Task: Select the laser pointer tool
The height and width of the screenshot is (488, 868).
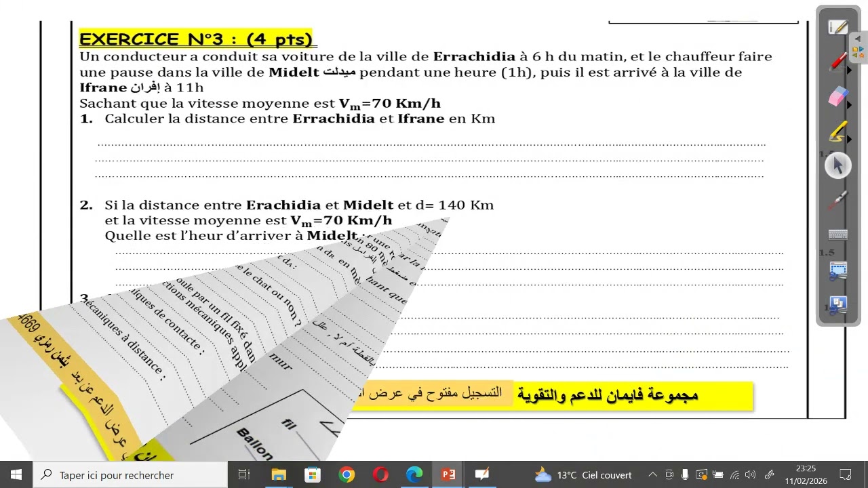Action: (x=837, y=201)
